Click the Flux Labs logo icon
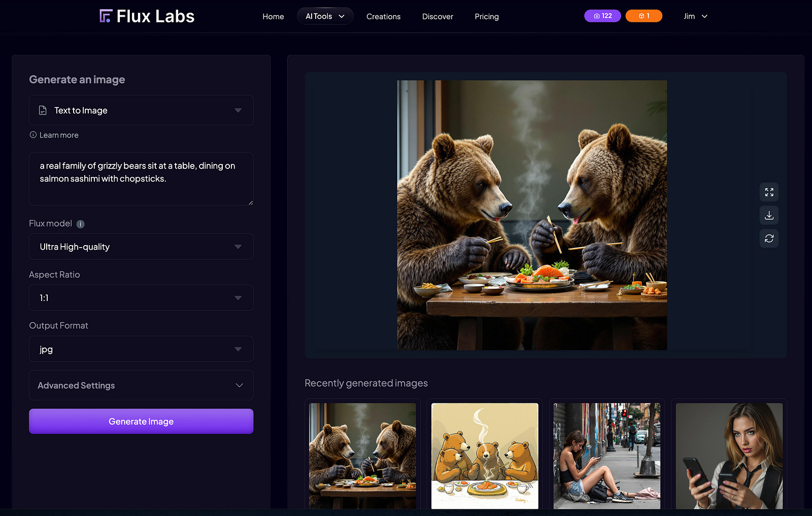Viewport: 812px width, 516px height. (105, 16)
